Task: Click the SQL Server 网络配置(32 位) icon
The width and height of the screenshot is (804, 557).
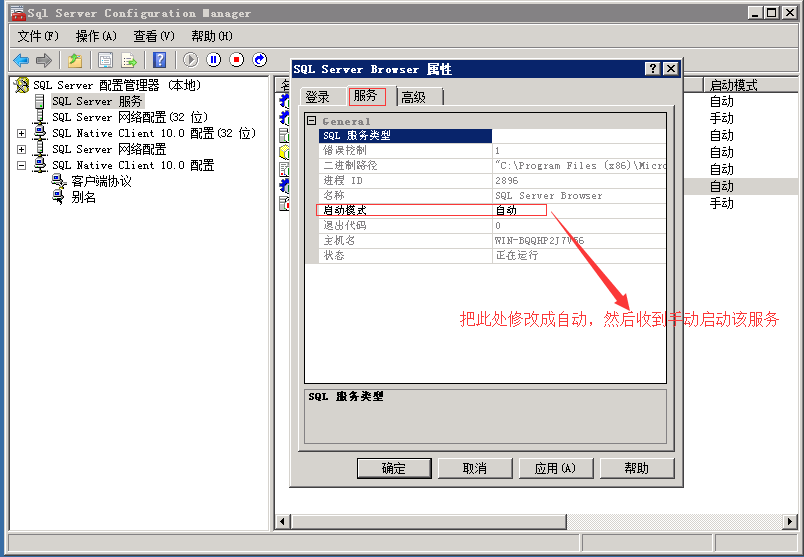Action: [x=39, y=117]
